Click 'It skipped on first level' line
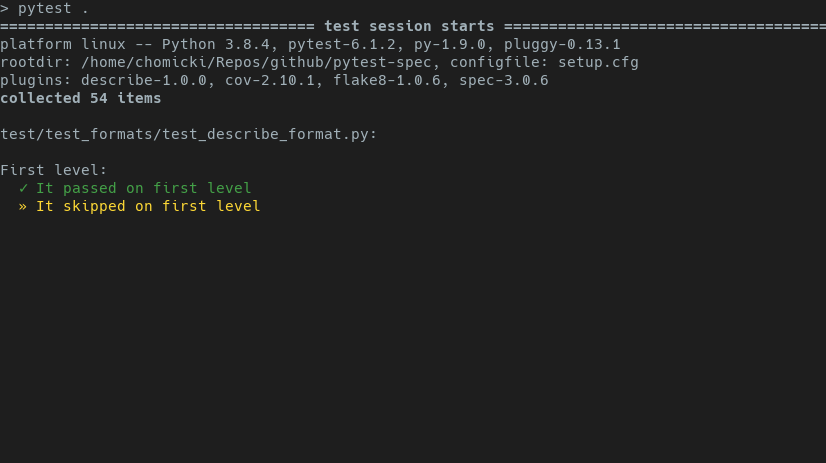This screenshot has height=463, width=826. tap(148, 206)
